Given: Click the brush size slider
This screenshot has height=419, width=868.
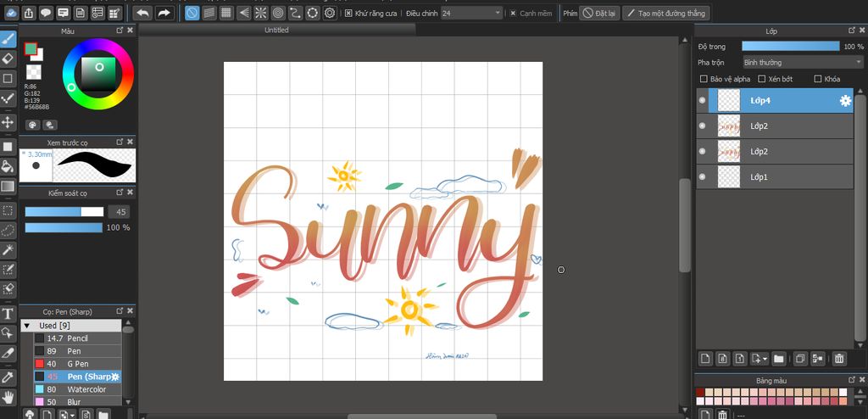Looking at the screenshot, I should [x=64, y=211].
